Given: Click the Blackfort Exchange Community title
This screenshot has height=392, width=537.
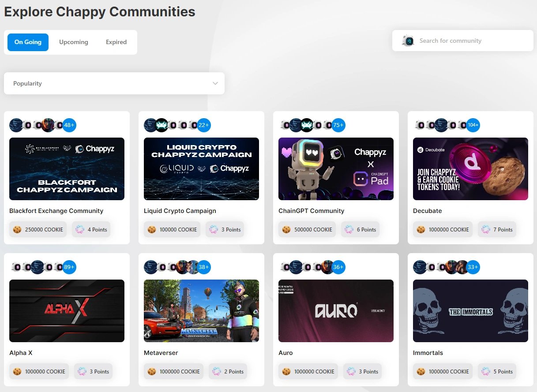Looking at the screenshot, I should coord(56,211).
